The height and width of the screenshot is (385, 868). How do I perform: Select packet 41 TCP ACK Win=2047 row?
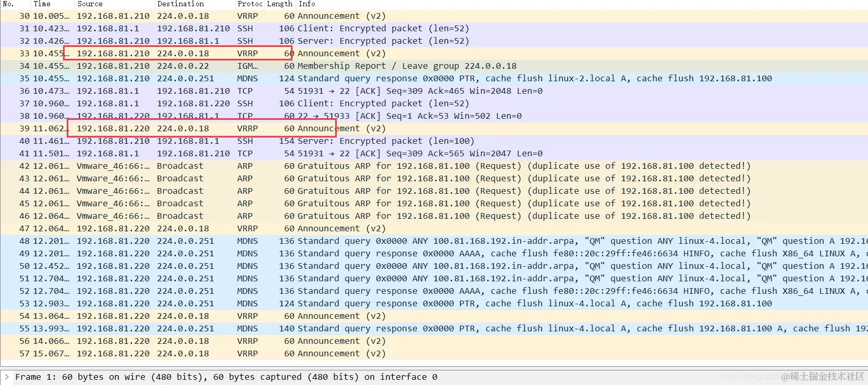pyautogui.click(x=434, y=154)
